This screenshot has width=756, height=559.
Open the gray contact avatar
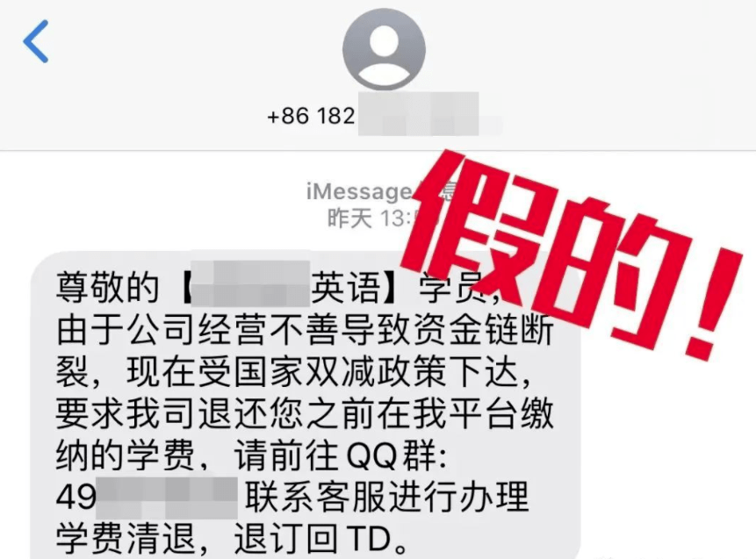tap(384, 49)
